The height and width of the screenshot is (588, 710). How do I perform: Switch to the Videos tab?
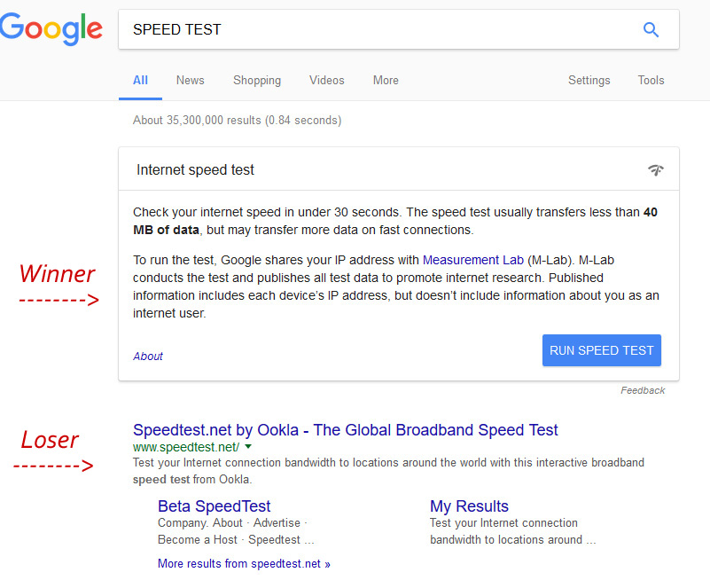pyautogui.click(x=326, y=80)
